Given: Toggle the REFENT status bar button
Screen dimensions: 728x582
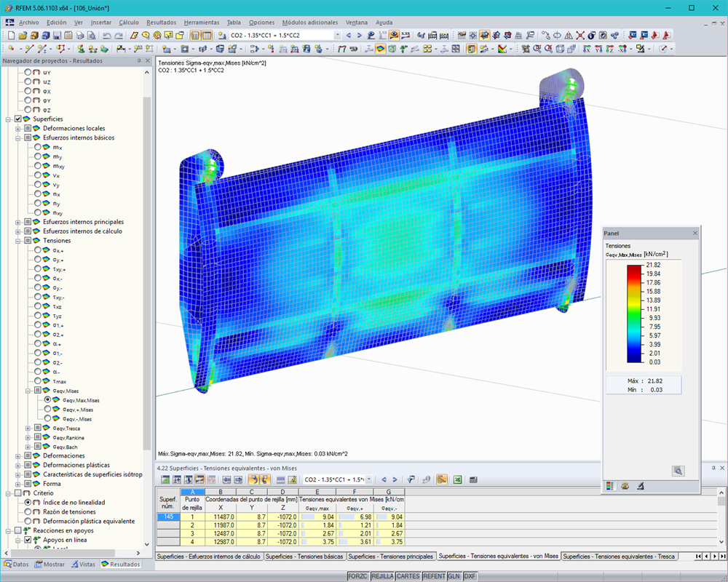Looking at the screenshot, I should pyautogui.click(x=434, y=576).
